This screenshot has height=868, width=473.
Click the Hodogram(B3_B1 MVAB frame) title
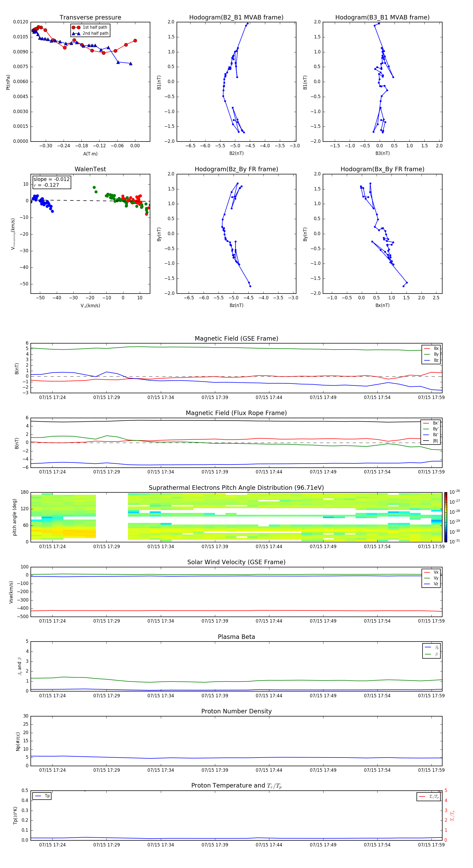click(382, 18)
